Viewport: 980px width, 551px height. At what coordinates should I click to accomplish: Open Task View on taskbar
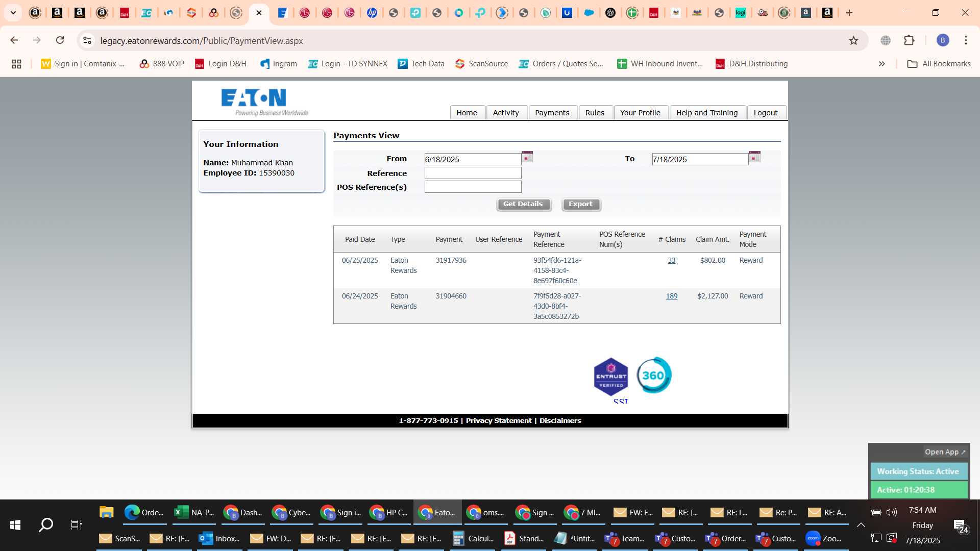point(77,525)
